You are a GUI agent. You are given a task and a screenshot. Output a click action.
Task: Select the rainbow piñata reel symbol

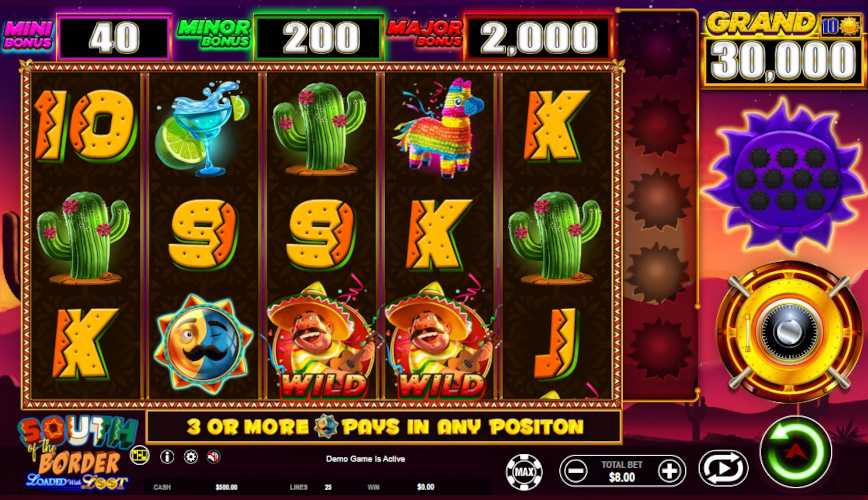439,127
